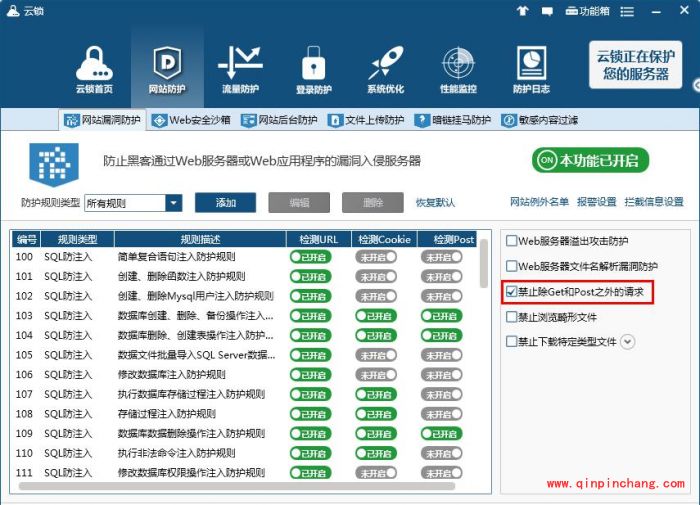Click the 规则描述 column header
This screenshot has width=700, height=505.
coord(200,239)
